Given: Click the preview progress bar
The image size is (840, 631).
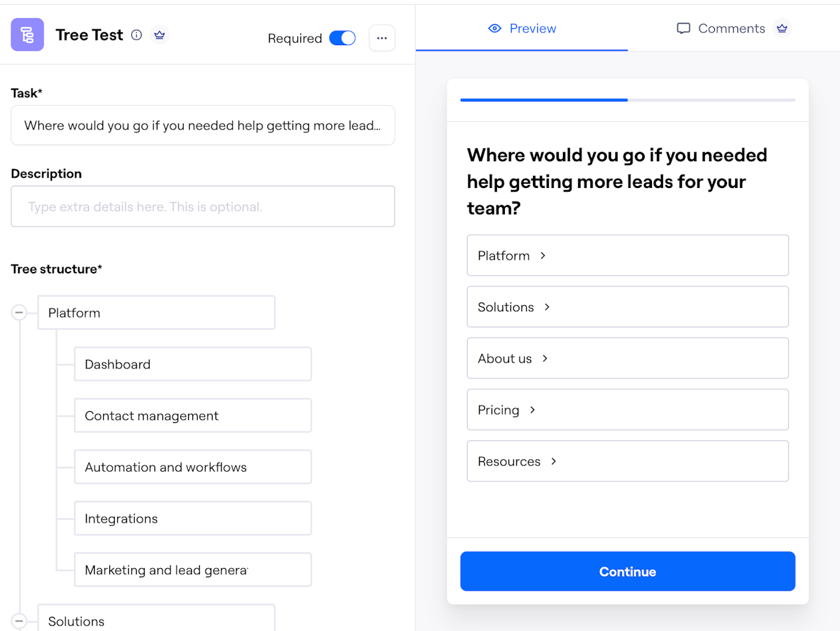Looking at the screenshot, I should point(627,99).
